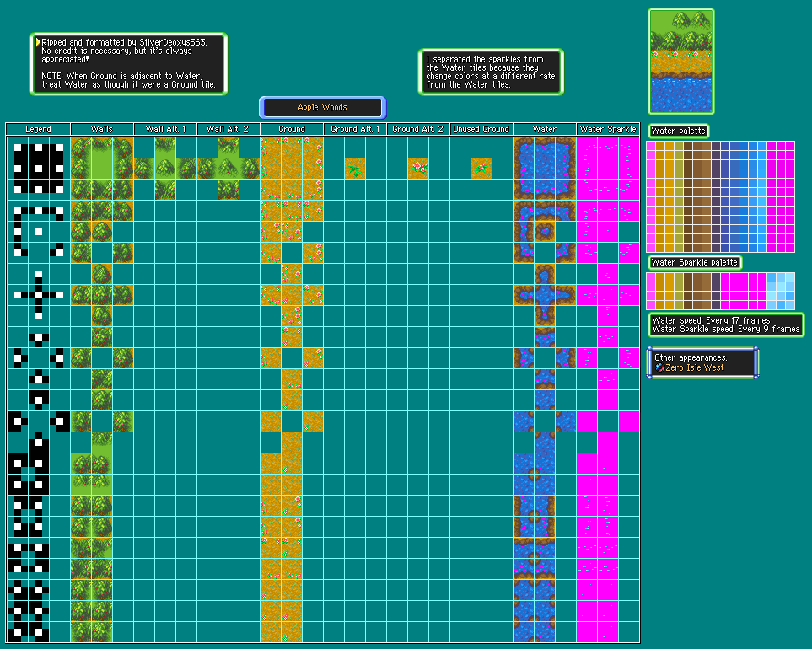Select the Legend column header
This screenshot has height=649, width=812.
click(38, 129)
